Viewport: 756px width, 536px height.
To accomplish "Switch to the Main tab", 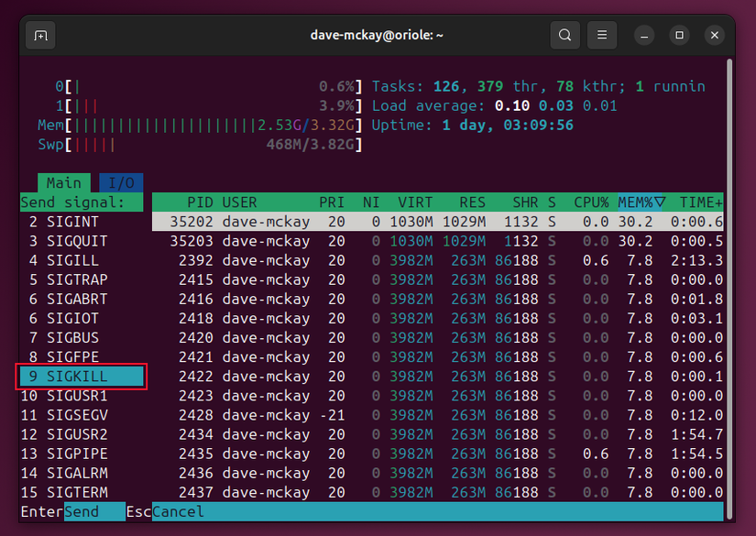I will point(64,182).
